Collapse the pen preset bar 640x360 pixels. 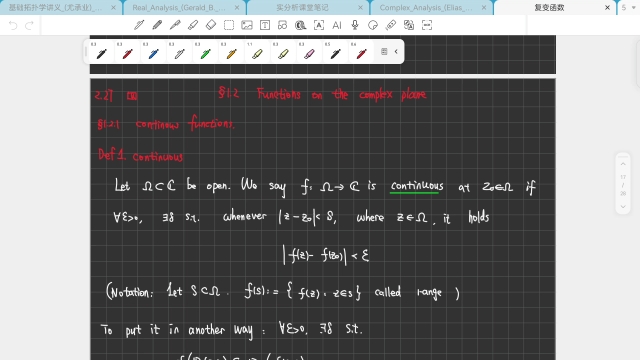pos(396,51)
